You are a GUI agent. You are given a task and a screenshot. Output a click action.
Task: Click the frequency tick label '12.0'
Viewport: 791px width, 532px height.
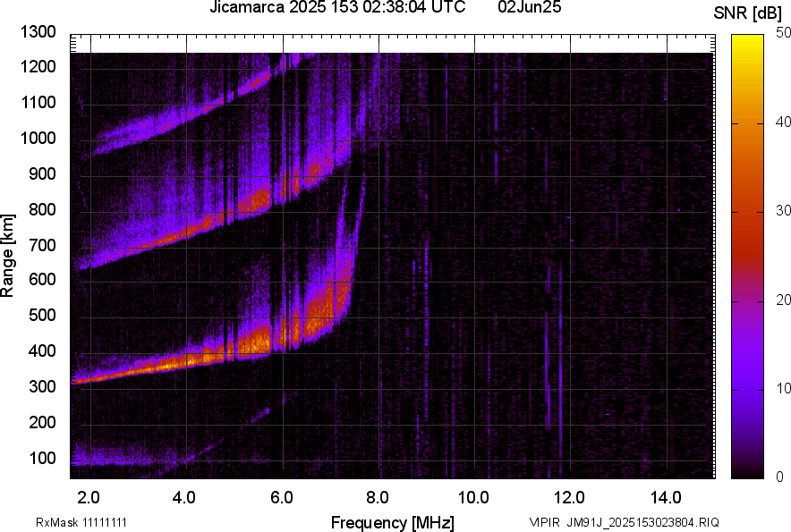point(570,498)
